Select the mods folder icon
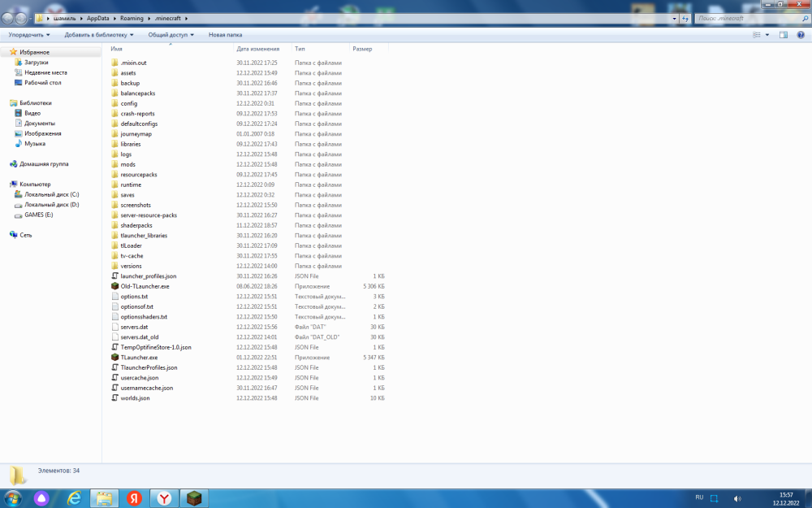This screenshot has height=508, width=812. click(x=115, y=164)
